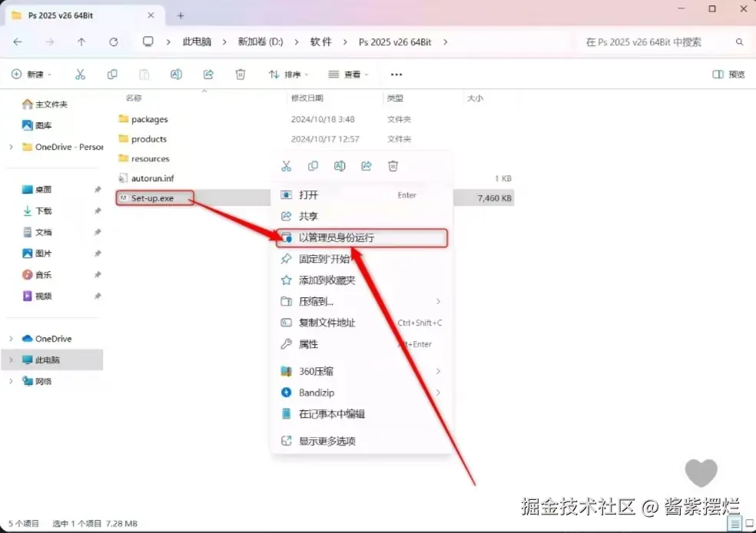Toggle the 预览 preview pane
Viewport: 756px width, 533px height.
click(x=728, y=74)
